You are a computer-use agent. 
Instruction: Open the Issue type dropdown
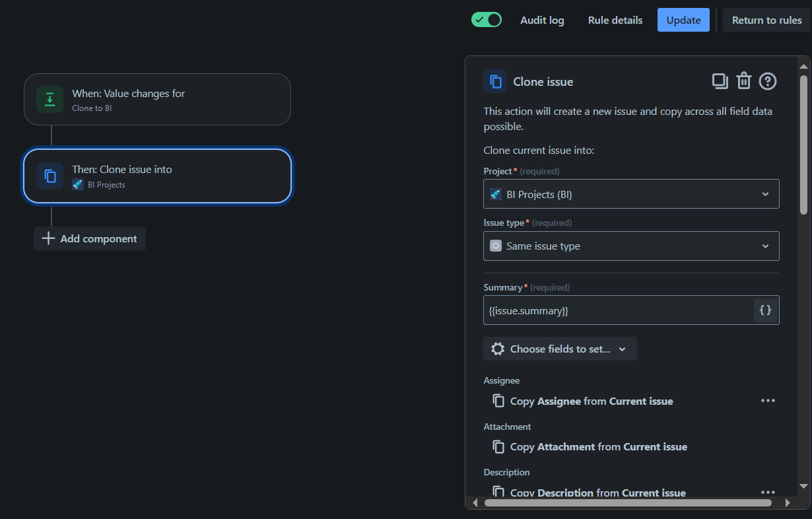pos(631,246)
